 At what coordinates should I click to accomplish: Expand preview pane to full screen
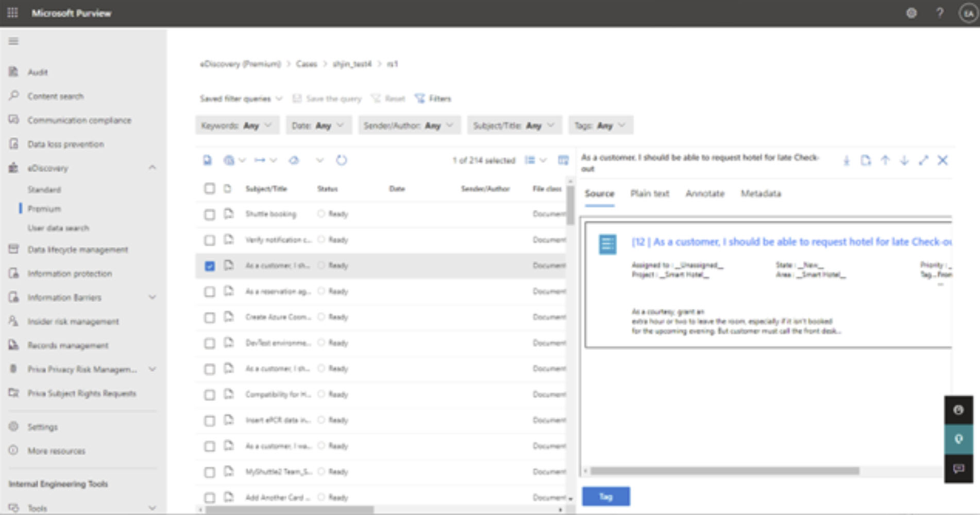point(923,160)
